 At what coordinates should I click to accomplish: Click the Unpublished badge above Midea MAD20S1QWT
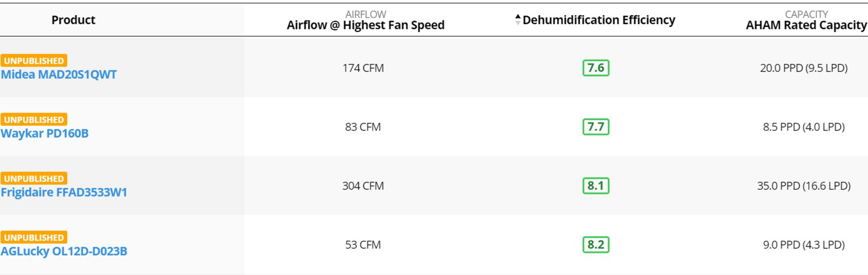click(34, 61)
